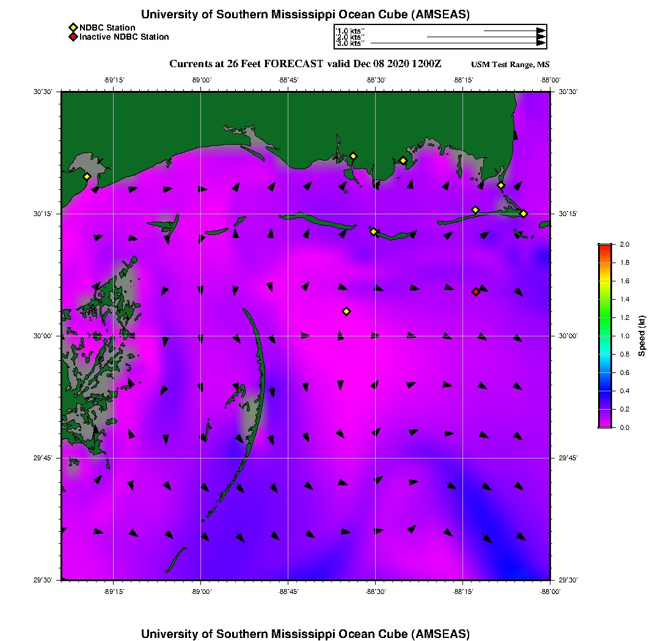Click the forecast valid time title text
The image size is (672, 641).
click(x=305, y=64)
